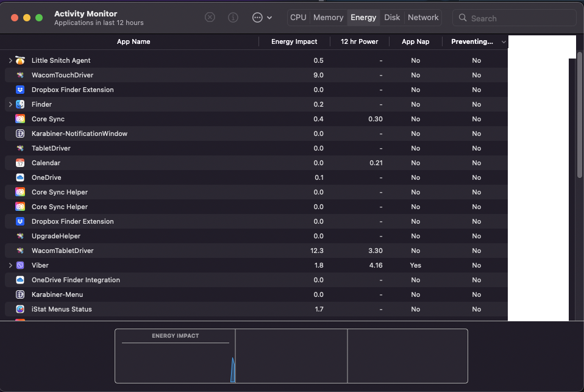The height and width of the screenshot is (392, 584).
Task: Click iStat Menus Status energy value 1.7
Action: [x=319, y=309]
